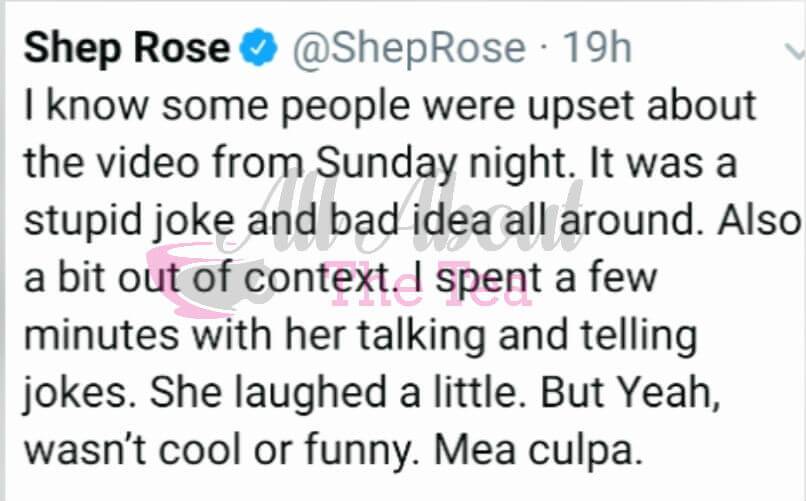Open the 19h tweet timestamp
This screenshot has width=806, height=501.
coord(597,48)
